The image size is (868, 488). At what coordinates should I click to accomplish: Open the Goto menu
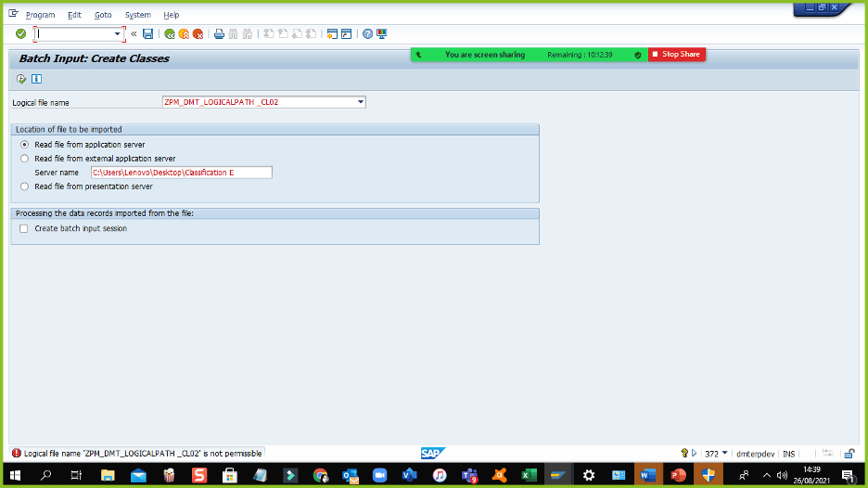[103, 15]
